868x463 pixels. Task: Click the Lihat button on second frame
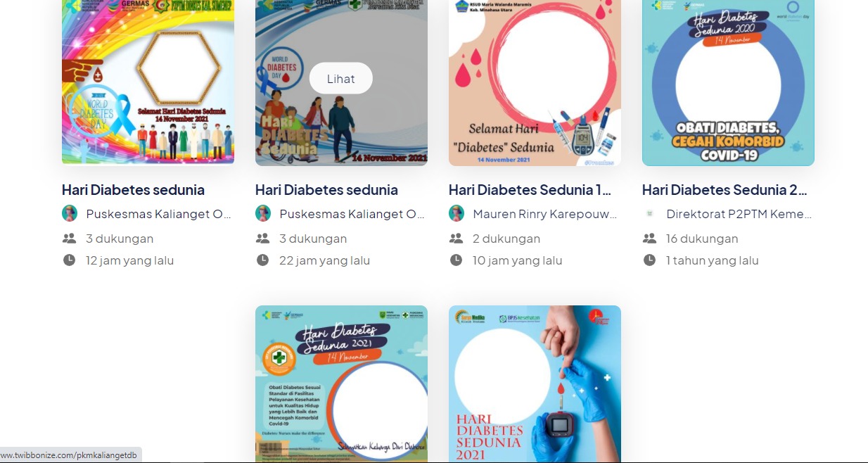340,79
